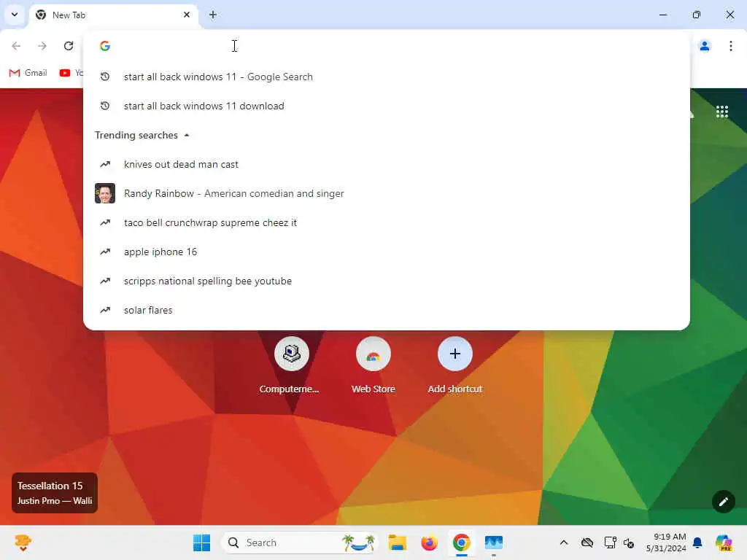Launch Firefox from the taskbar
Screen dimensions: 747x560
pos(429,542)
